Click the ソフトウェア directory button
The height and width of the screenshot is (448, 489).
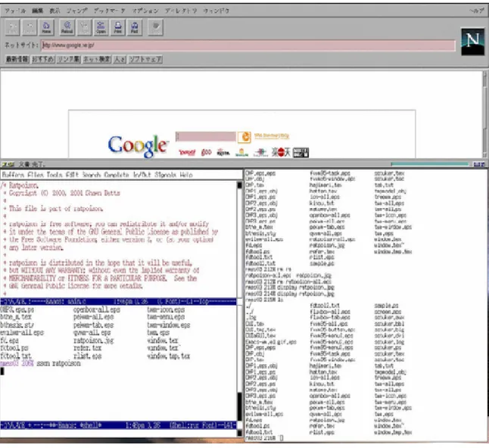click(x=145, y=59)
